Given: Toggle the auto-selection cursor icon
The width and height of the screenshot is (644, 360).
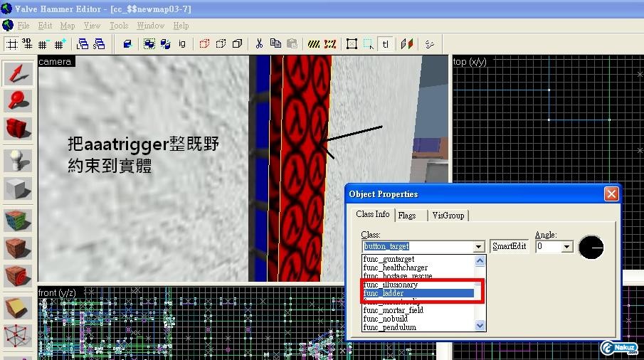Looking at the screenshot, I should 369,44.
